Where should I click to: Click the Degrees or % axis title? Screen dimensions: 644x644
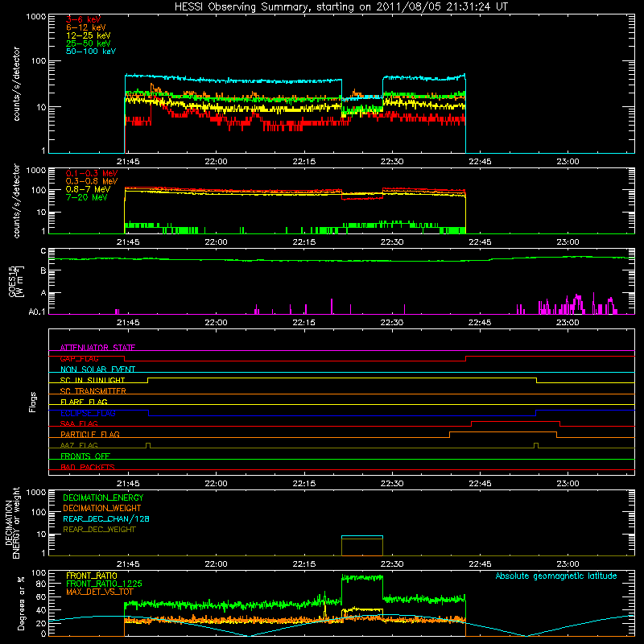point(21,604)
